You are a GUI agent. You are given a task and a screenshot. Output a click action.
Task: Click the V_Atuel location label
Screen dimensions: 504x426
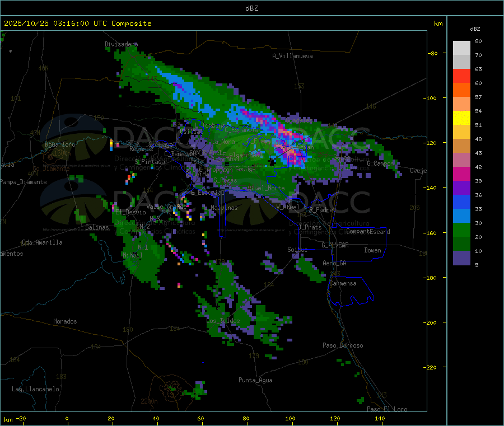point(288,207)
